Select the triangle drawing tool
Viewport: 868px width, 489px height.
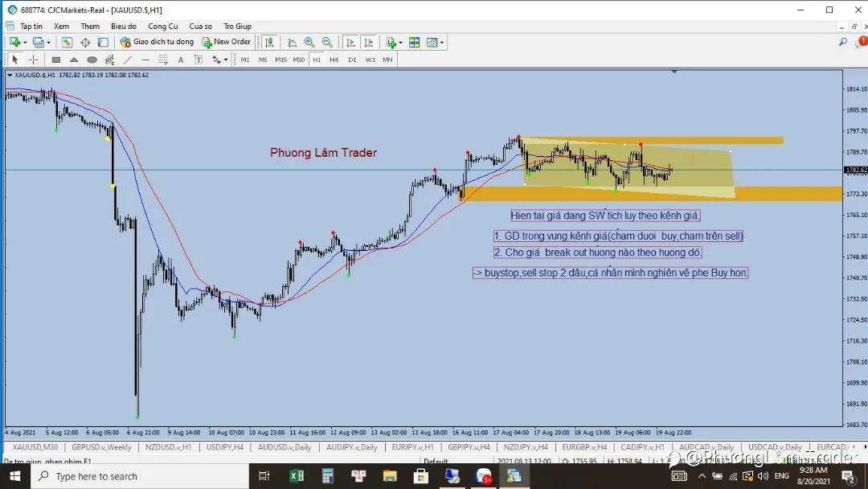click(74, 60)
